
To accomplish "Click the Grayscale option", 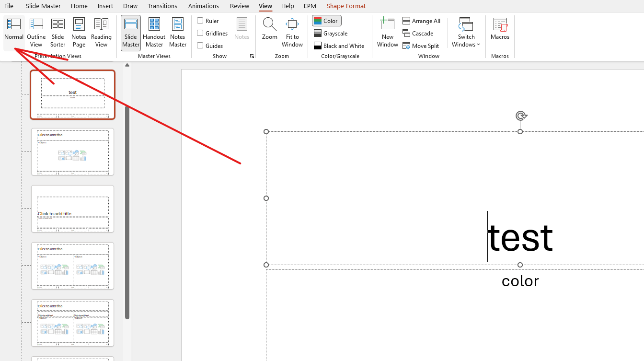I will click(331, 33).
